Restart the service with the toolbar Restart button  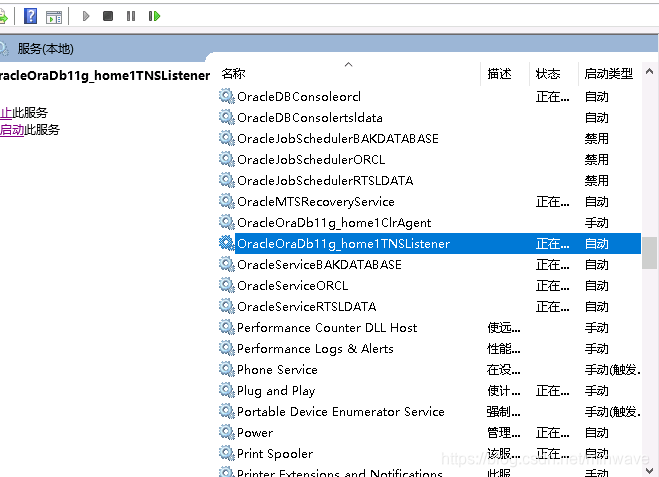pyautogui.click(x=154, y=16)
